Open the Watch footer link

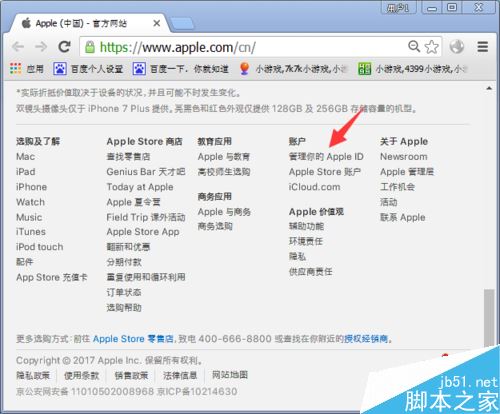(30, 202)
